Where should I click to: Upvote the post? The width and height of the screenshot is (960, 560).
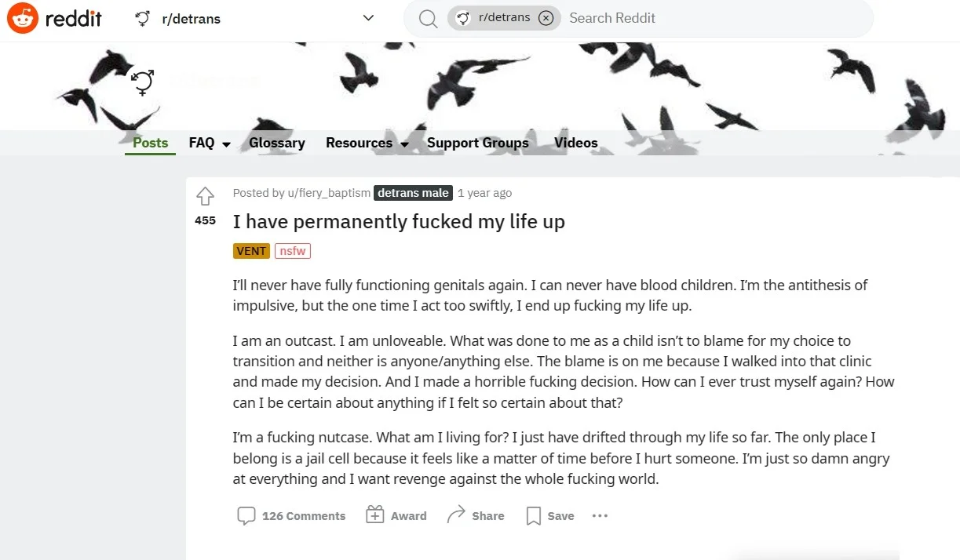205,196
